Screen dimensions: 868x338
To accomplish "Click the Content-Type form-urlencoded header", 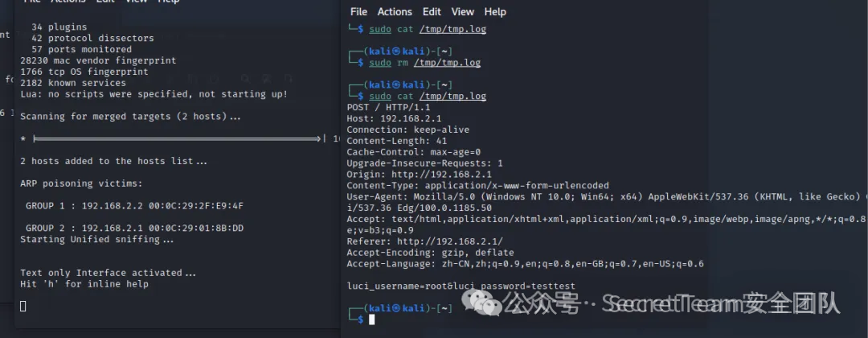I will (477, 186).
